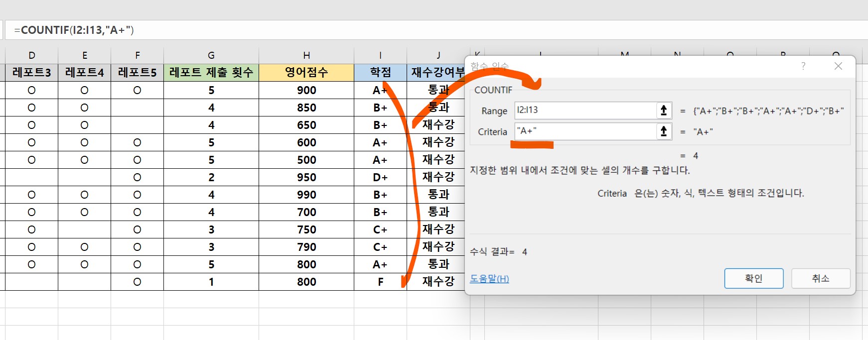Select column G header
Viewport: 868px width, 340px height.
coord(211,55)
